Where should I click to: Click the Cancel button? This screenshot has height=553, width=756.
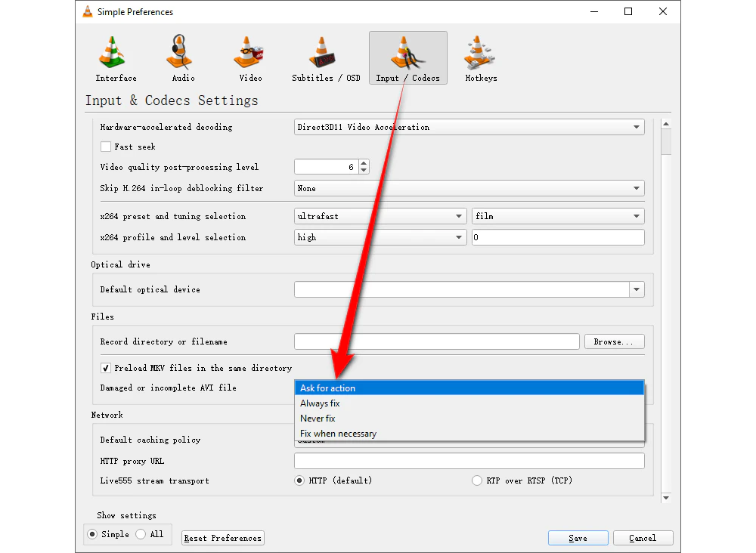click(643, 538)
